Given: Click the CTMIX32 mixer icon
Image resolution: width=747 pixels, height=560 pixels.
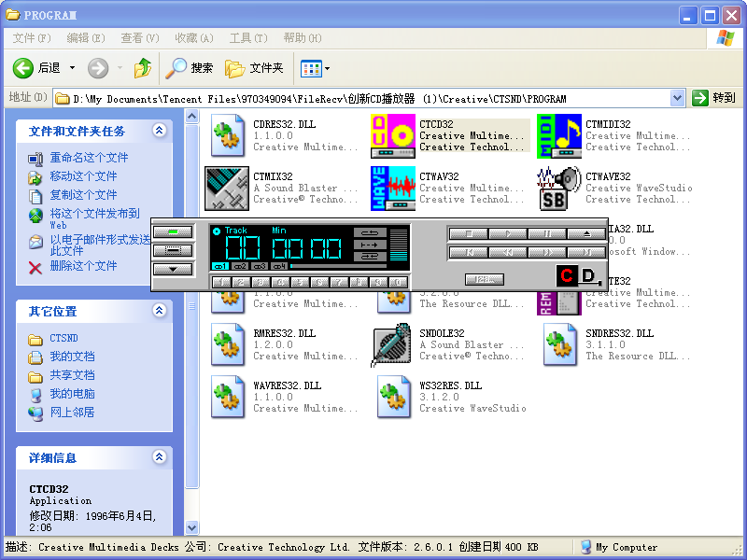Looking at the screenshot, I should pyautogui.click(x=227, y=189).
